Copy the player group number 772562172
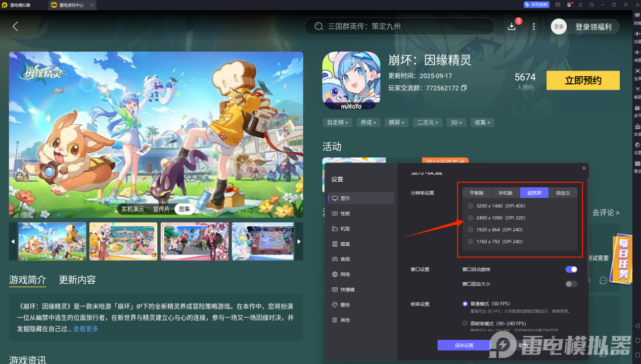 [x=464, y=88]
